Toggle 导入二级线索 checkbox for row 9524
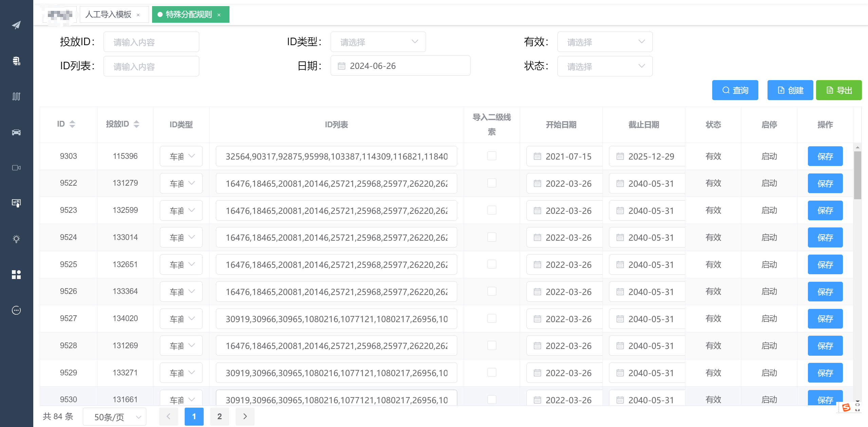Screen dimensions: 868x427 (492, 237)
